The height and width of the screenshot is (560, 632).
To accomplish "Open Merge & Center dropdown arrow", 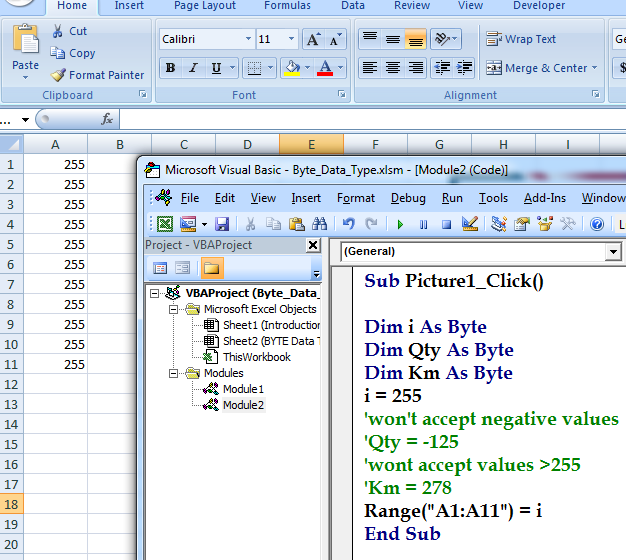I will coord(595,68).
